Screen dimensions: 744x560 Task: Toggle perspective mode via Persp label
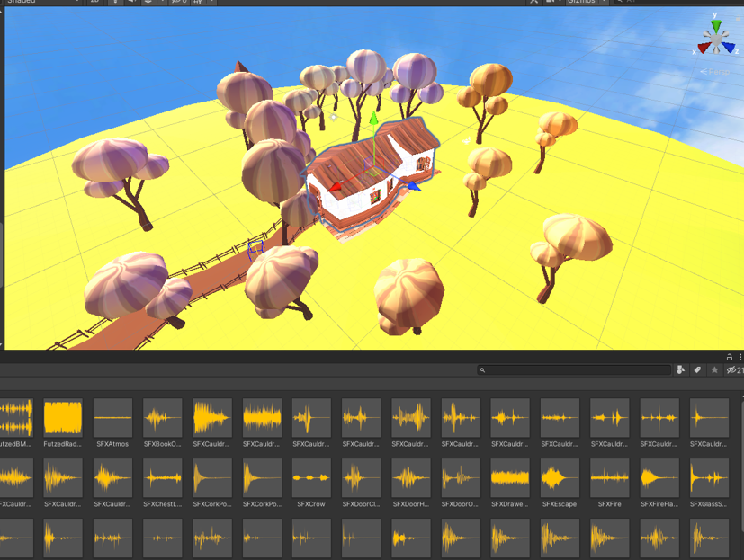point(719,72)
